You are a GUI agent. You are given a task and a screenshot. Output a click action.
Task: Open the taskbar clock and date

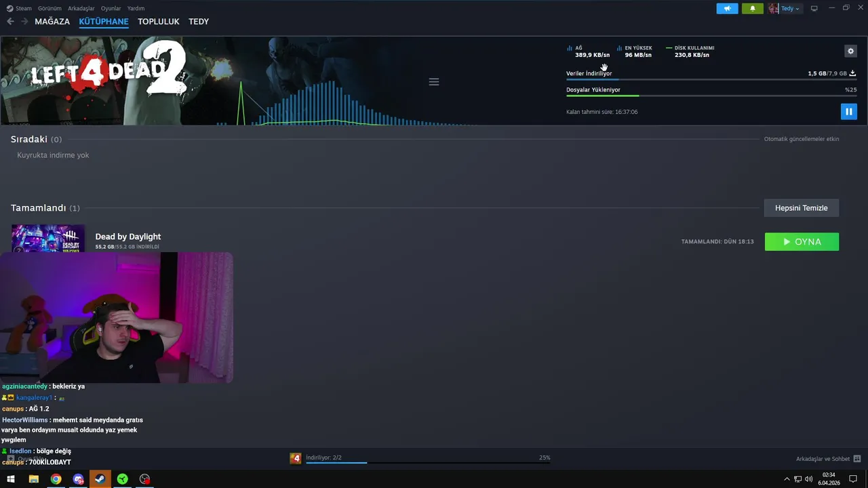829,479
